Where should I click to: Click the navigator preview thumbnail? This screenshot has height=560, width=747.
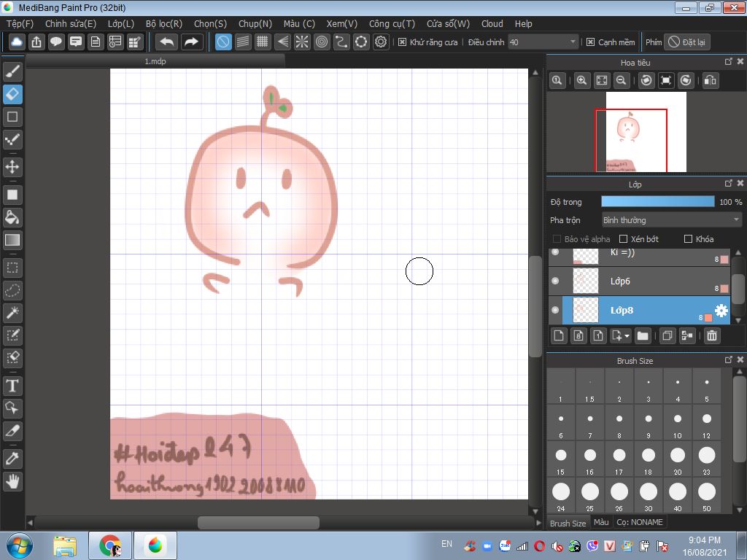click(646, 132)
